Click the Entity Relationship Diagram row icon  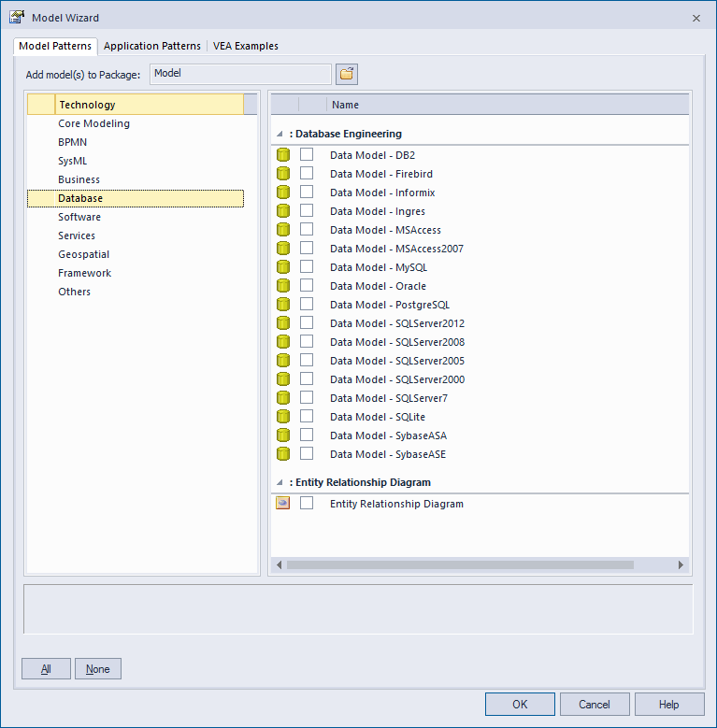click(x=283, y=503)
